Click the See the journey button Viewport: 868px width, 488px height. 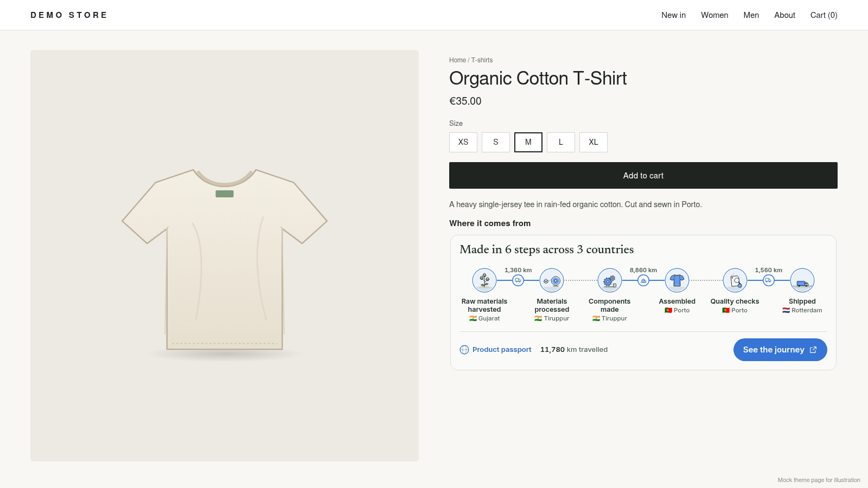click(x=780, y=350)
